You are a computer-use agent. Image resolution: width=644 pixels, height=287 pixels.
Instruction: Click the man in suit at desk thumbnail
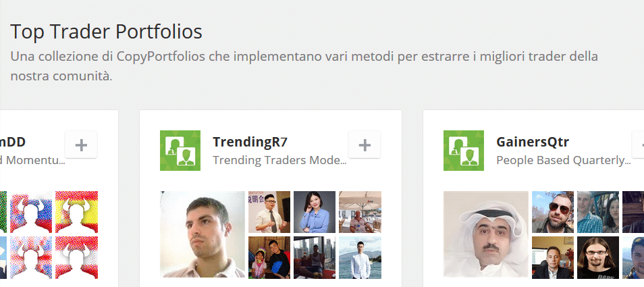tap(553, 257)
